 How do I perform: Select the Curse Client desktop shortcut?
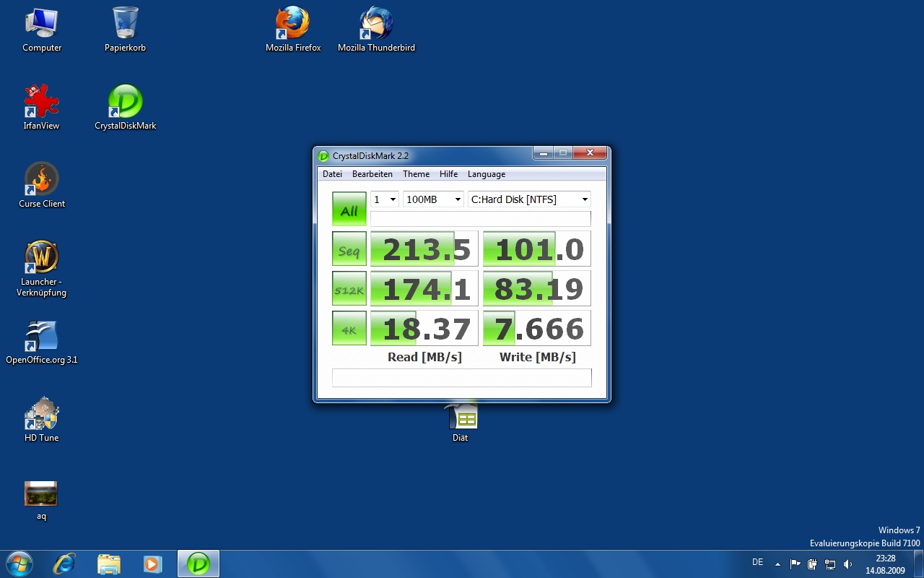point(42,185)
